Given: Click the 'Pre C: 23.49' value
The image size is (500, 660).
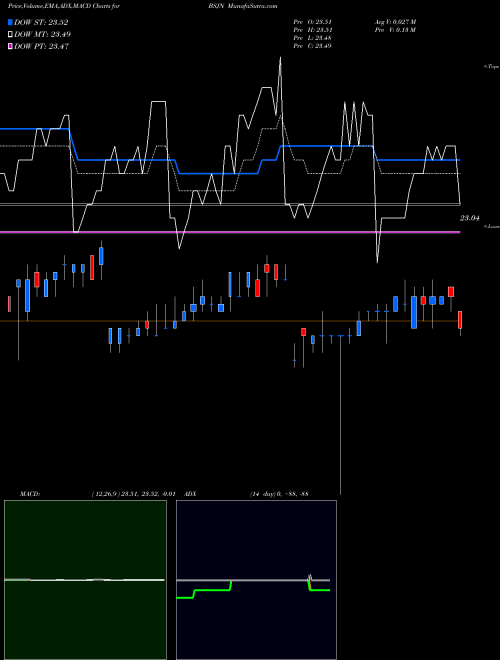Looking at the screenshot, I should point(313,46).
